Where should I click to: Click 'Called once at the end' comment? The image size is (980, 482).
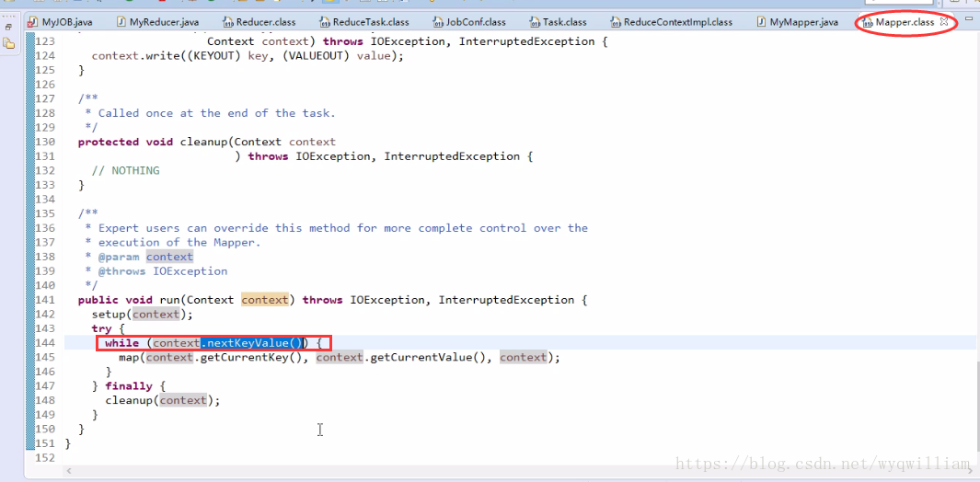pyautogui.click(x=217, y=113)
